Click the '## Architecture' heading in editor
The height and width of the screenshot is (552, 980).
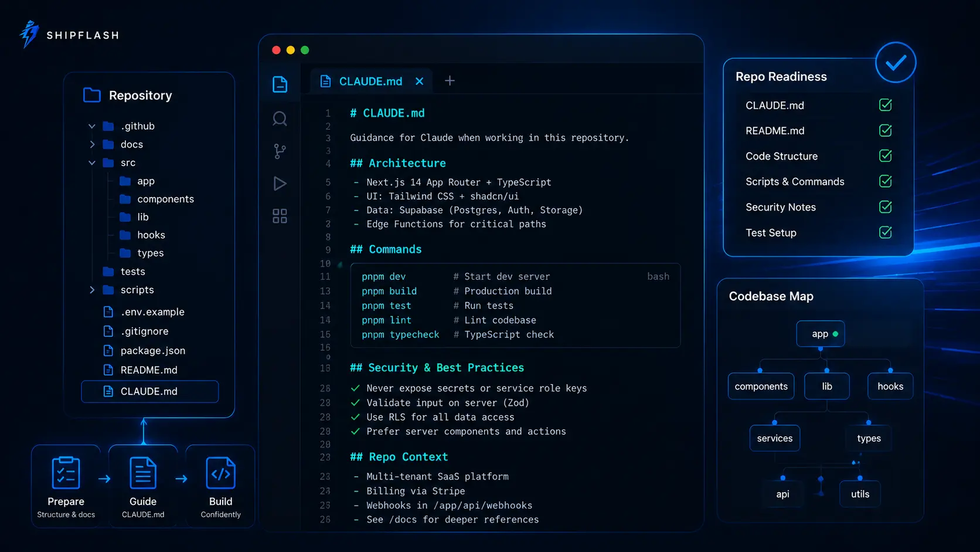(398, 163)
